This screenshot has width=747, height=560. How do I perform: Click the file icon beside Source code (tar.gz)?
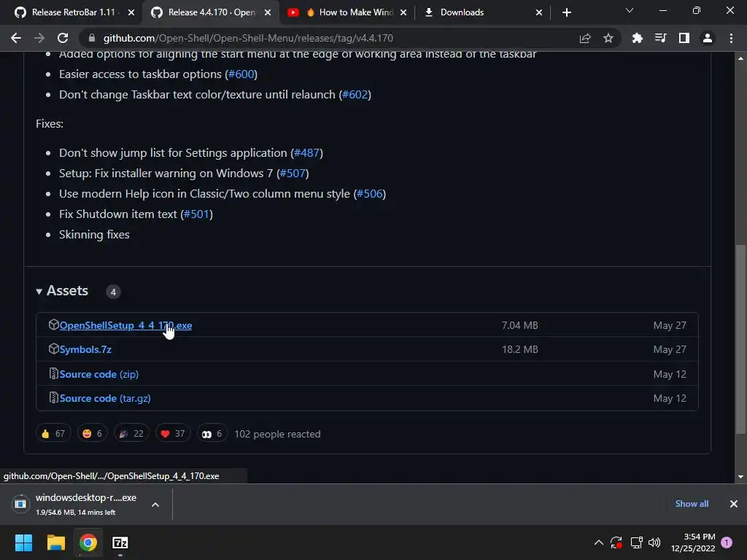click(53, 397)
